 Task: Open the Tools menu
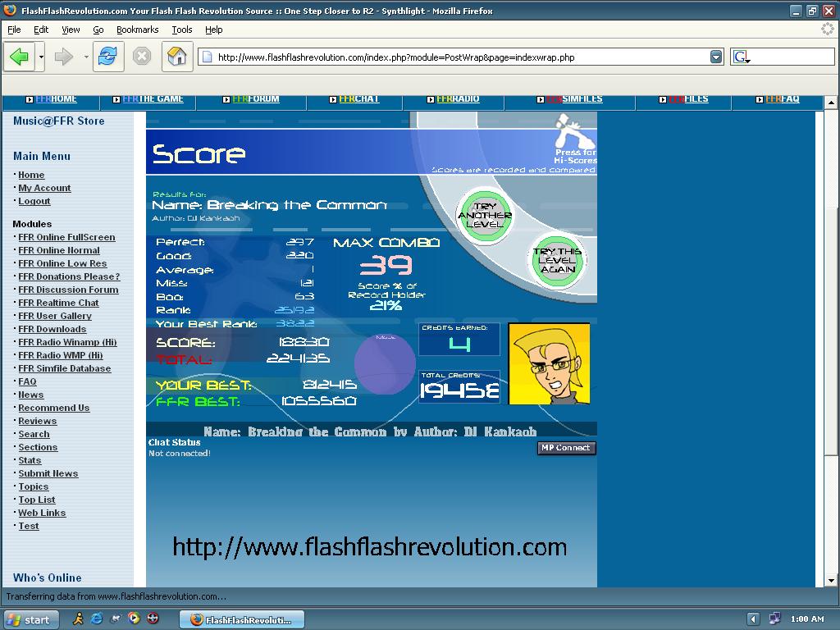(x=181, y=30)
